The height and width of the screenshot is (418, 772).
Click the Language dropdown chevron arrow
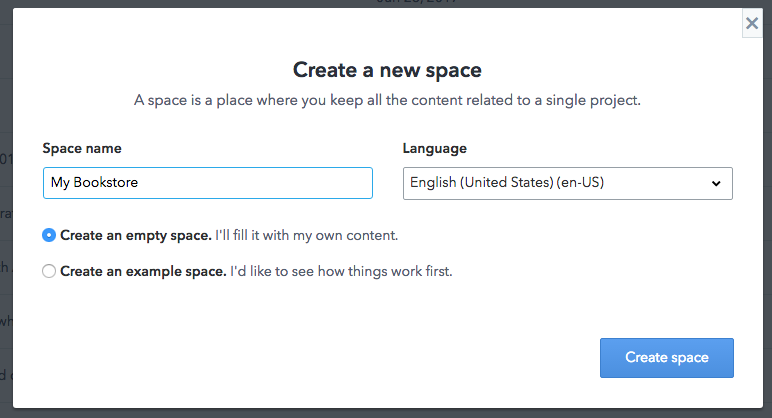(716, 184)
